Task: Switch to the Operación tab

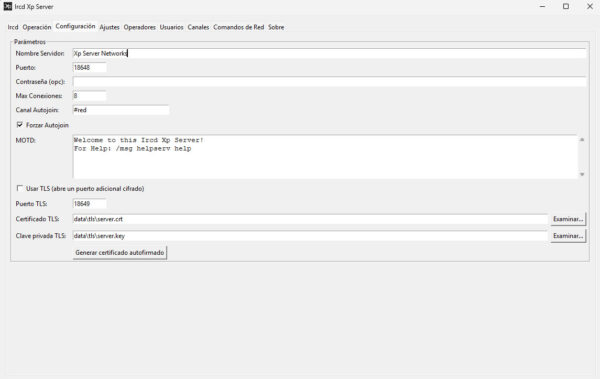Action: pyautogui.click(x=37, y=27)
